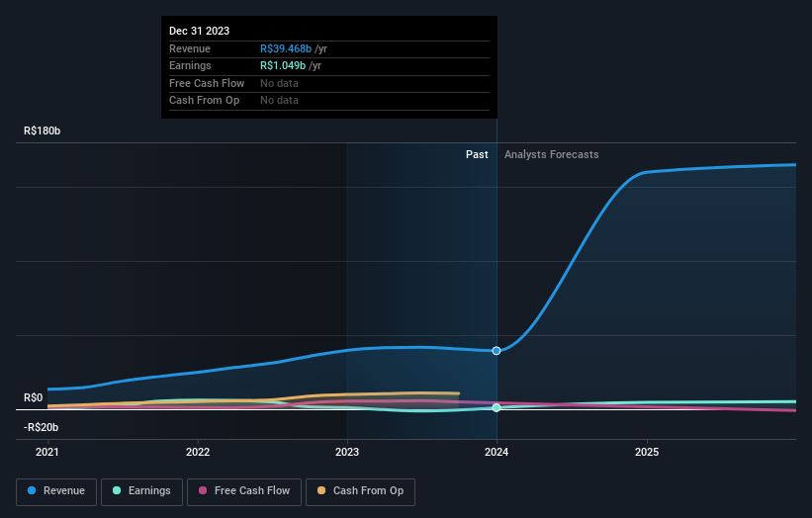Click the Revenue data point marker at 2024
This screenshot has height=518, width=812.
pos(496,351)
